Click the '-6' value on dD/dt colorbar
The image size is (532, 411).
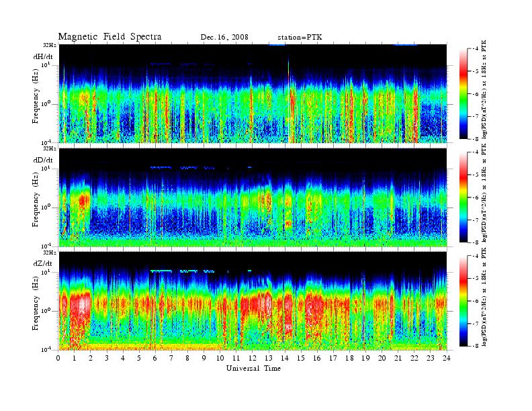point(476,197)
